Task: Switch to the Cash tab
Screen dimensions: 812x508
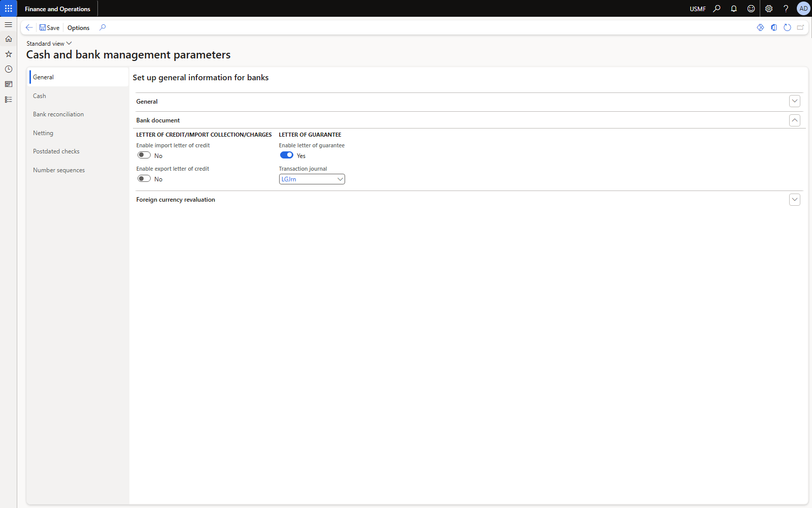Action: pyautogui.click(x=79, y=96)
